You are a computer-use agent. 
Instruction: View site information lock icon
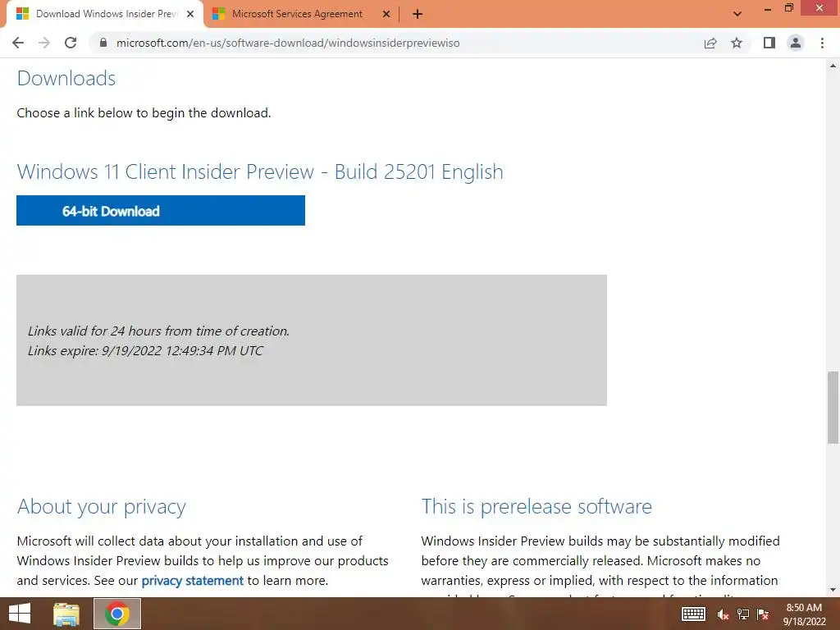[x=103, y=43]
